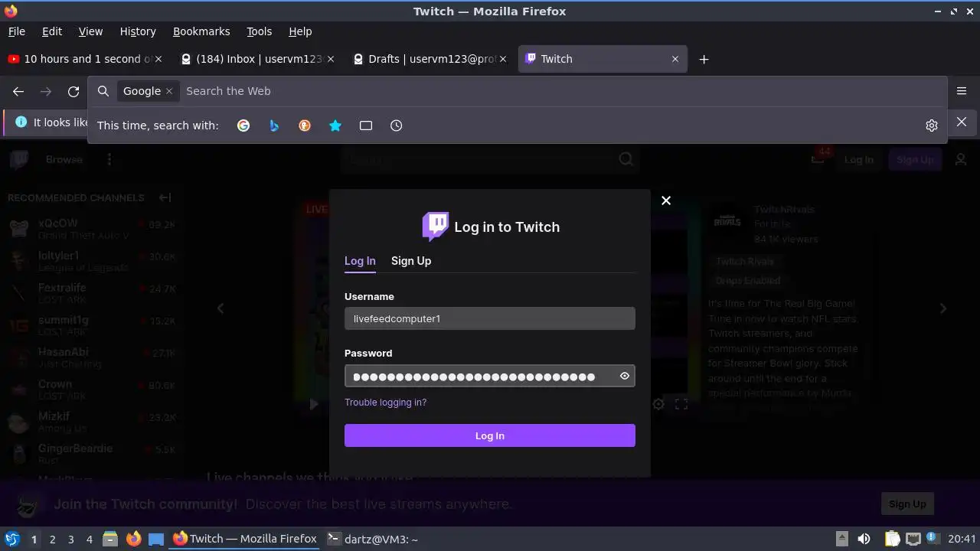Close the Log in to Twitch dialog
This screenshot has height=551, width=980.
666,201
